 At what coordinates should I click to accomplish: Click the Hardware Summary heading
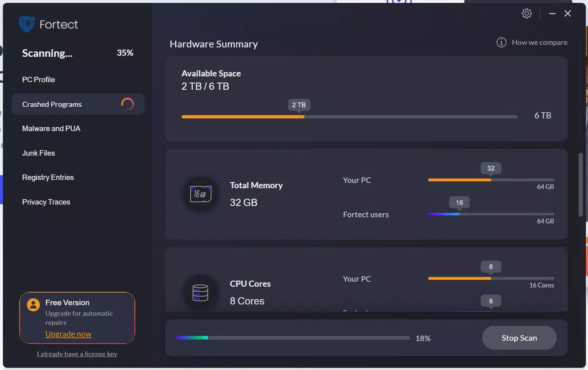point(214,44)
